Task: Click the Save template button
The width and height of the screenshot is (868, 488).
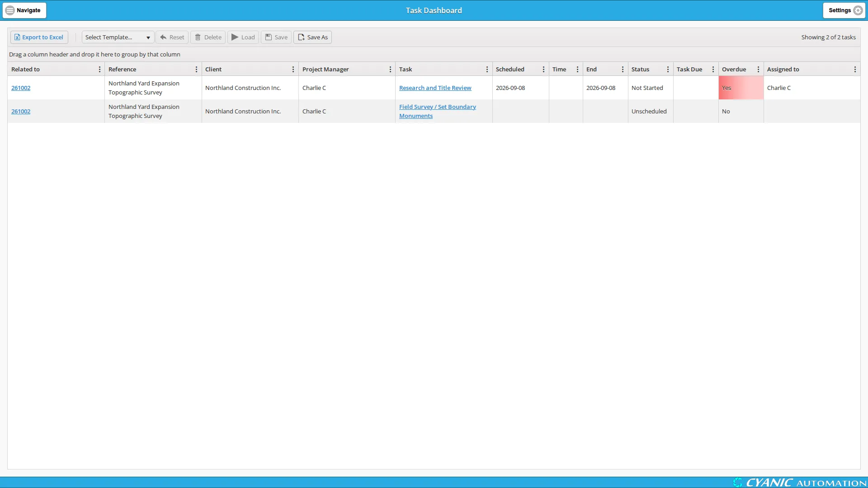Action: 276,37
